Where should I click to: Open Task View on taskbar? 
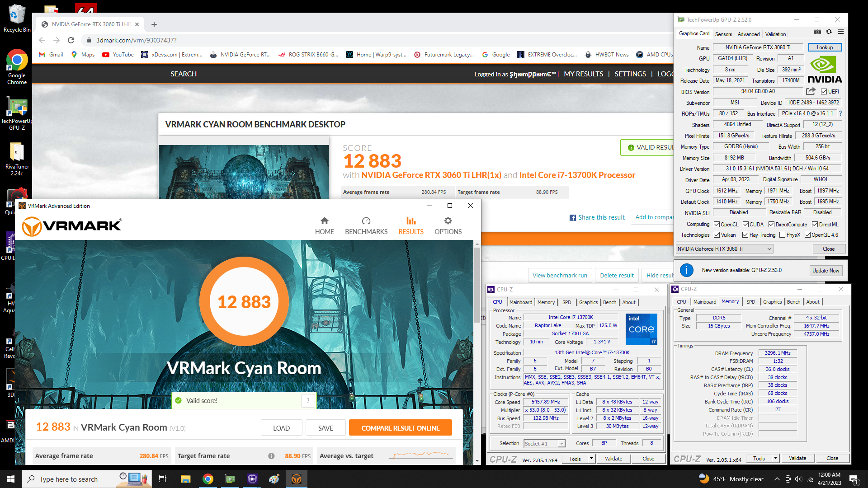163,479
